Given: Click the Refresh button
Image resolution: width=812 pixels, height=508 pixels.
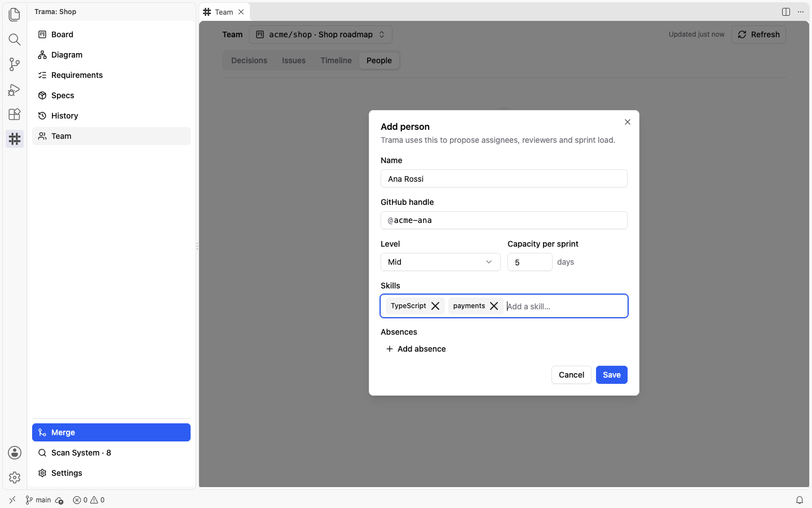Looking at the screenshot, I should (758, 34).
